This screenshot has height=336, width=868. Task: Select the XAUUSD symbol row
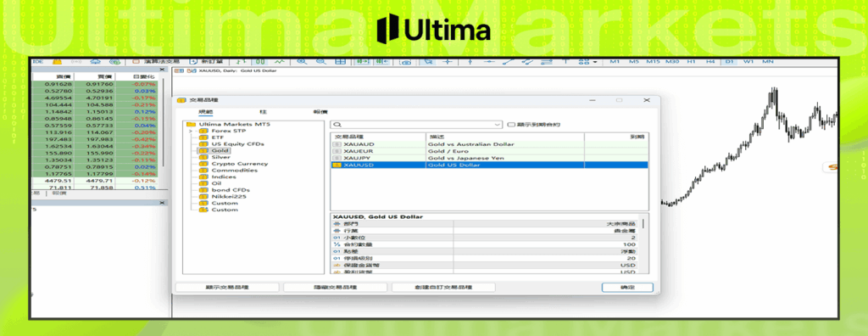[x=489, y=165]
